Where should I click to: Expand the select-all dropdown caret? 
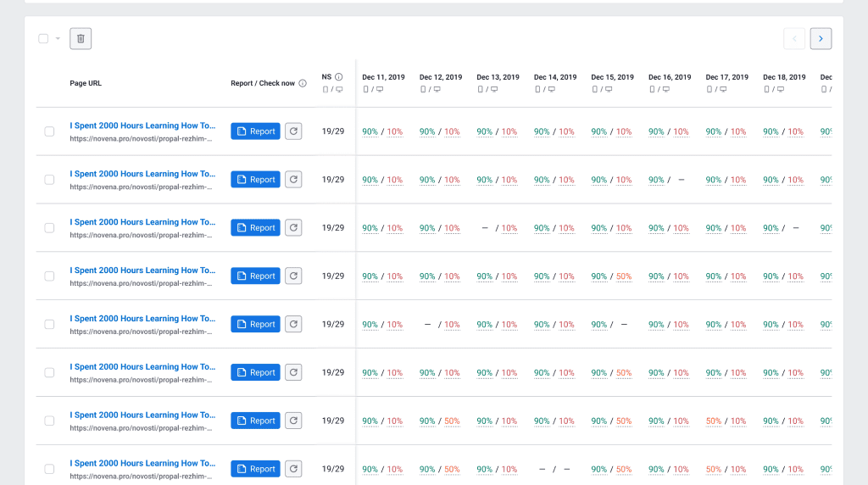coord(58,38)
